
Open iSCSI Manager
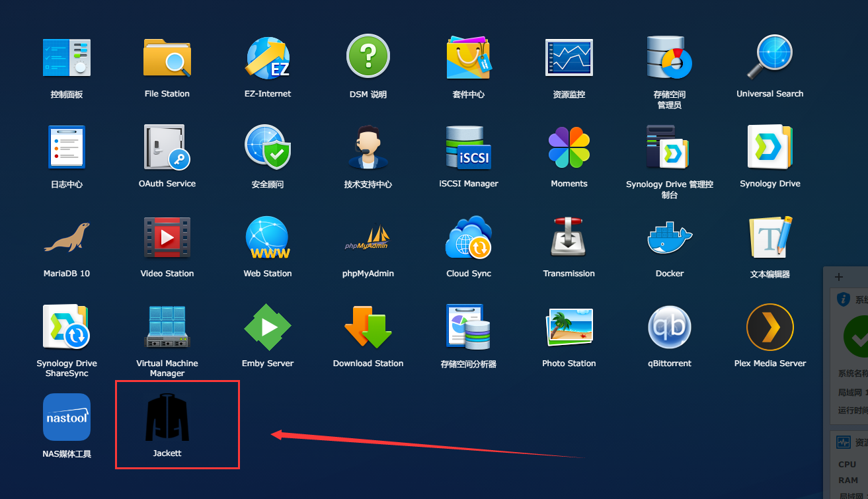[468, 148]
